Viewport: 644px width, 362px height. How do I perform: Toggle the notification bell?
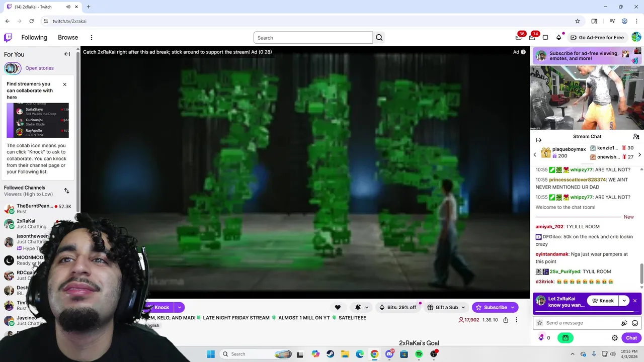pos(358,307)
